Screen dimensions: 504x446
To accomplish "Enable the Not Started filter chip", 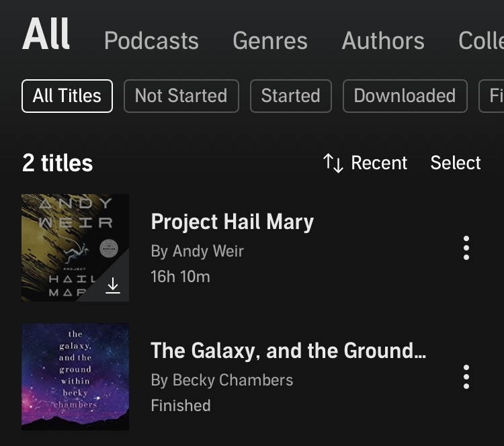I will tap(181, 96).
